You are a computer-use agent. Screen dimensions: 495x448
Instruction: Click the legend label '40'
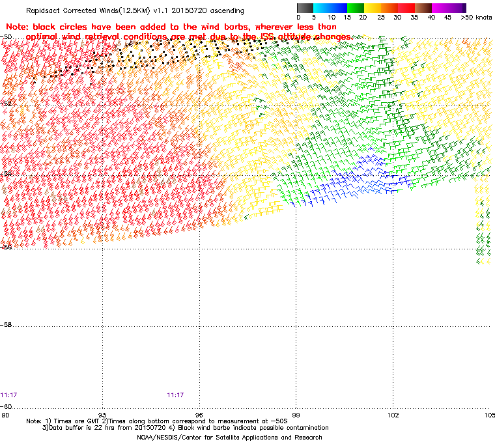(x=431, y=18)
